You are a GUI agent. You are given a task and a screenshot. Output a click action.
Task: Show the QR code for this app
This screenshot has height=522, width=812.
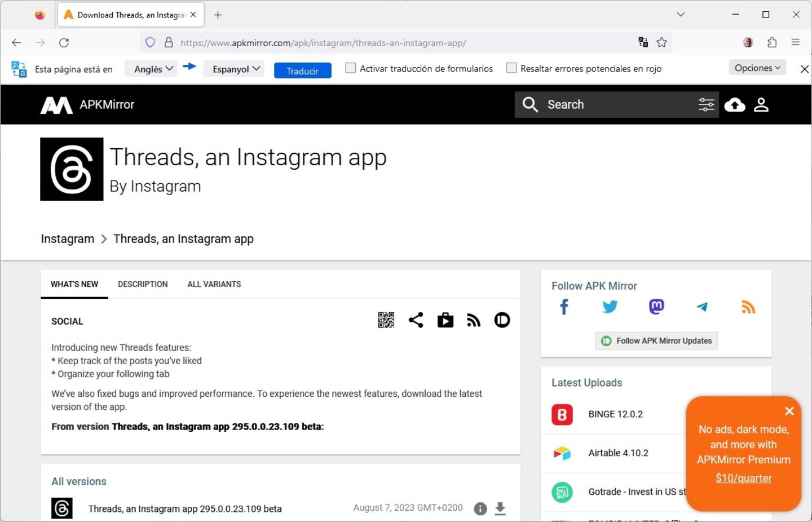[x=386, y=320]
